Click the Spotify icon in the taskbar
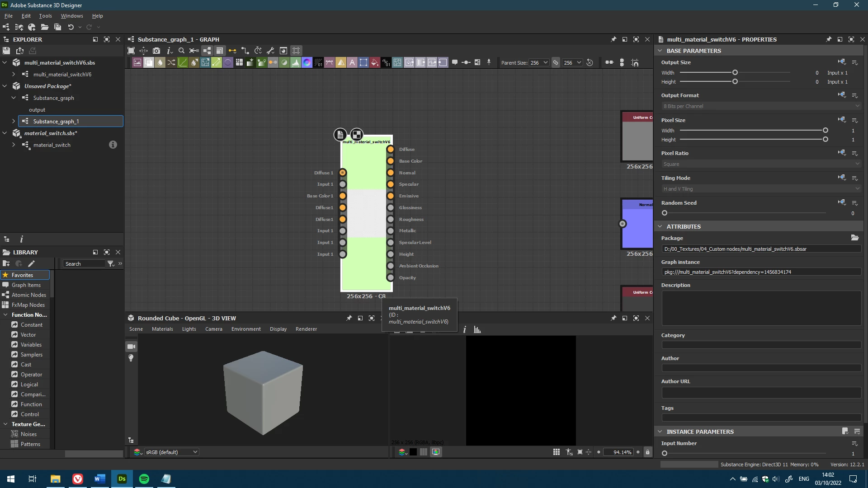868x488 pixels. [x=144, y=479]
